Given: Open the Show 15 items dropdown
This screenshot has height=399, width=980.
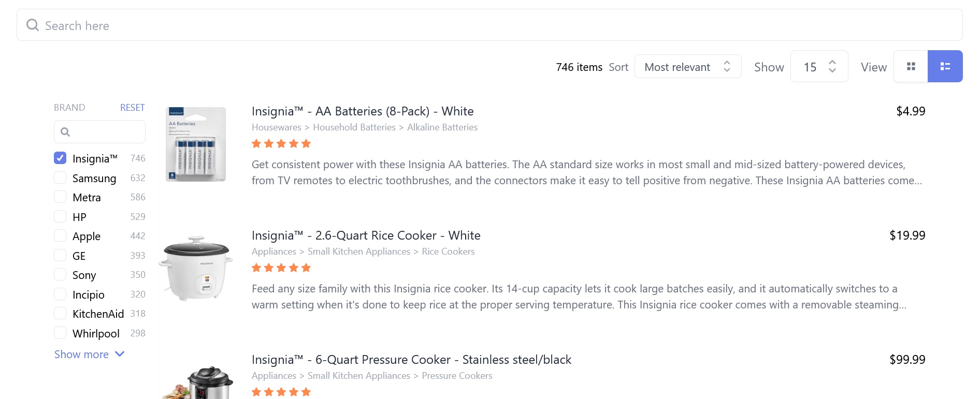Looking at the screenshot, I should point(819,66).
